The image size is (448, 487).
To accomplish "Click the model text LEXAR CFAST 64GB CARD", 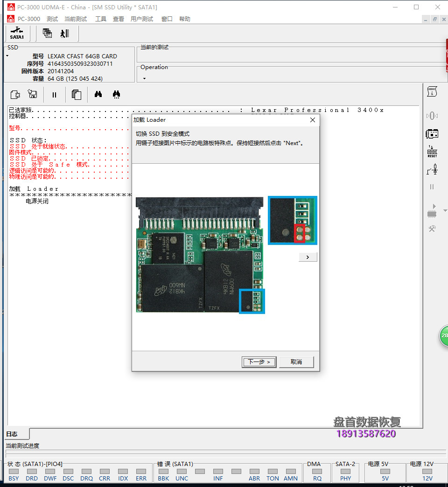I will pos(82,56).
